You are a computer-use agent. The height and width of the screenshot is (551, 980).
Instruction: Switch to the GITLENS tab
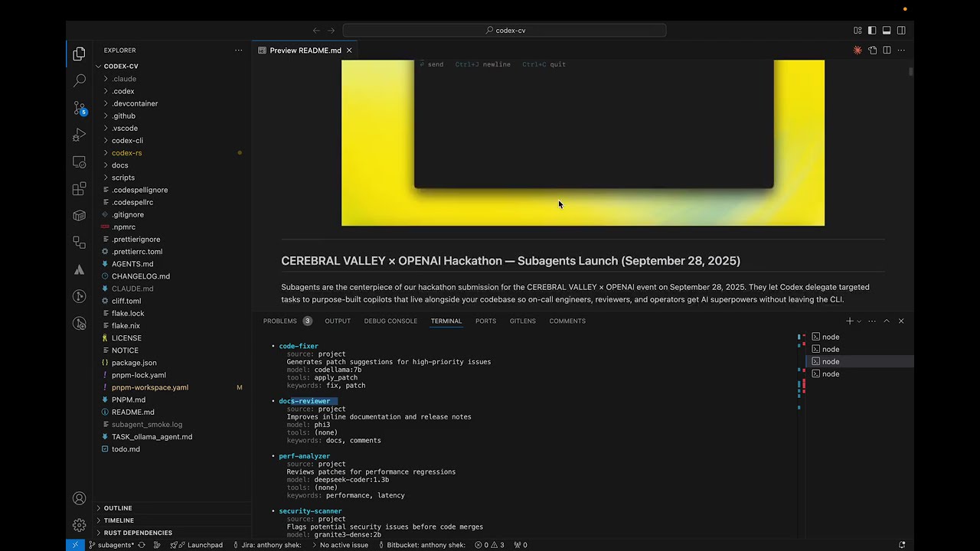[x=523, y=321]
